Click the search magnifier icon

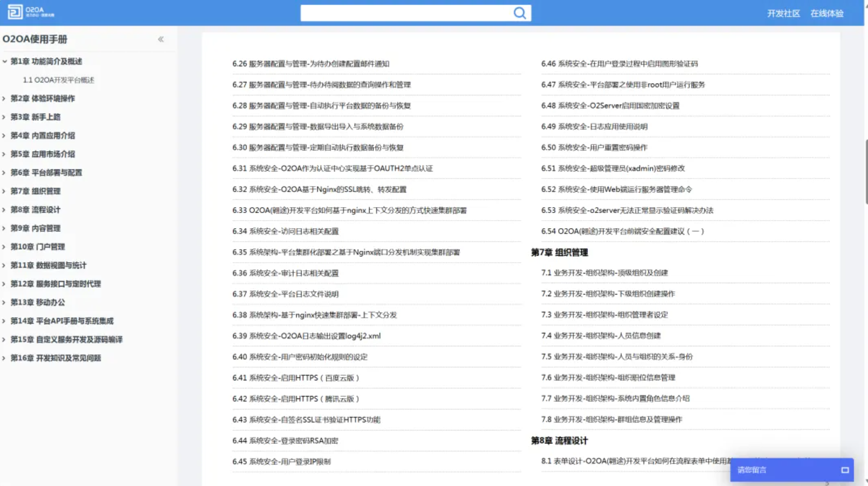click(x=519, y=13)
